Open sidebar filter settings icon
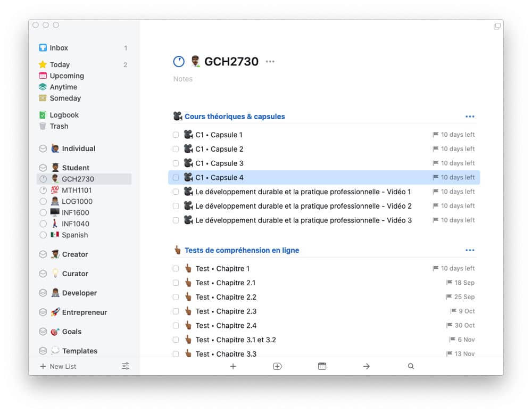The width and height of the screenshot is (532, 413). [x=126, y=366]
